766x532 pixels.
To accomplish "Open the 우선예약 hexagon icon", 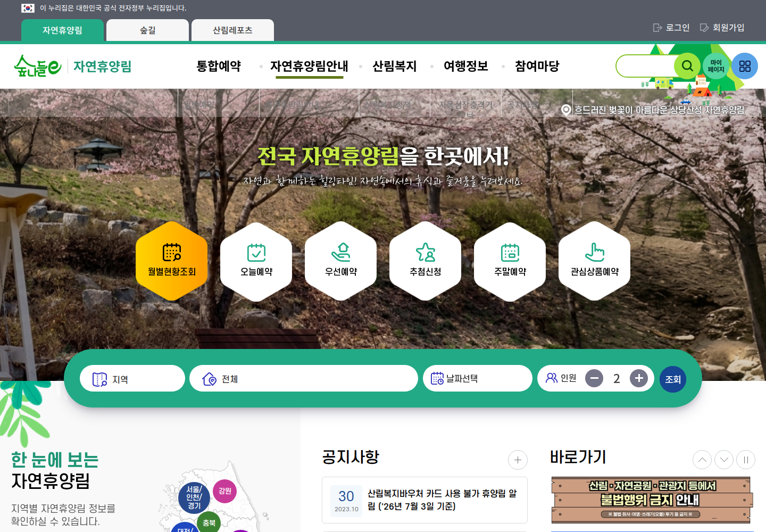I will (x=340, y=261).
